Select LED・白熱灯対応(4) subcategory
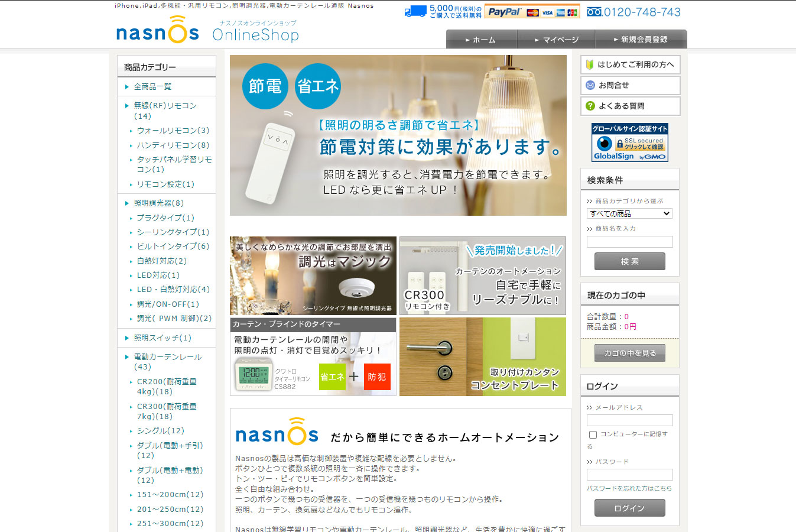Screen dimensions: 796x532 [x=173, y=290]
